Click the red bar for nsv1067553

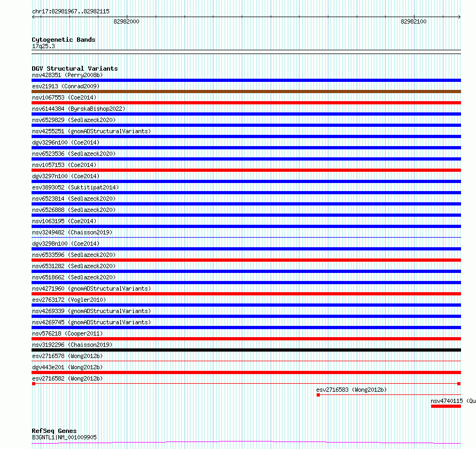[246, 103]
